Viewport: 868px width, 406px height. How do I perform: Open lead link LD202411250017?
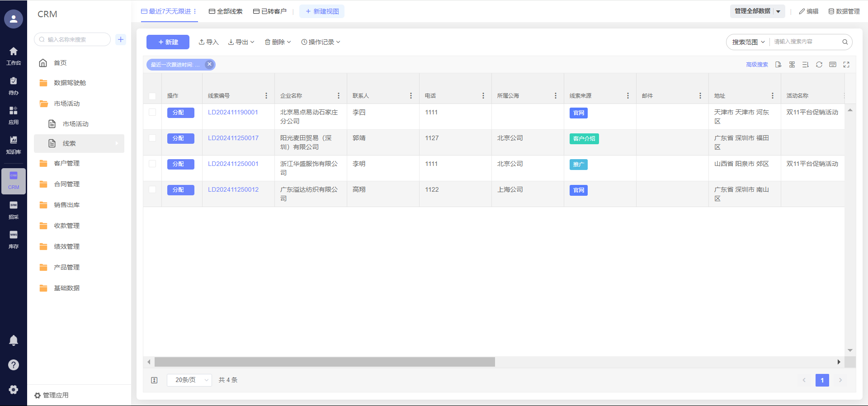click(x=233, y=138)
